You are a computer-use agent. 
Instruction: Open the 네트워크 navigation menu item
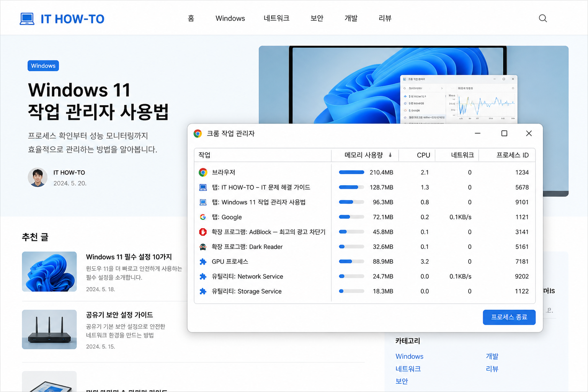click(276, 18)
